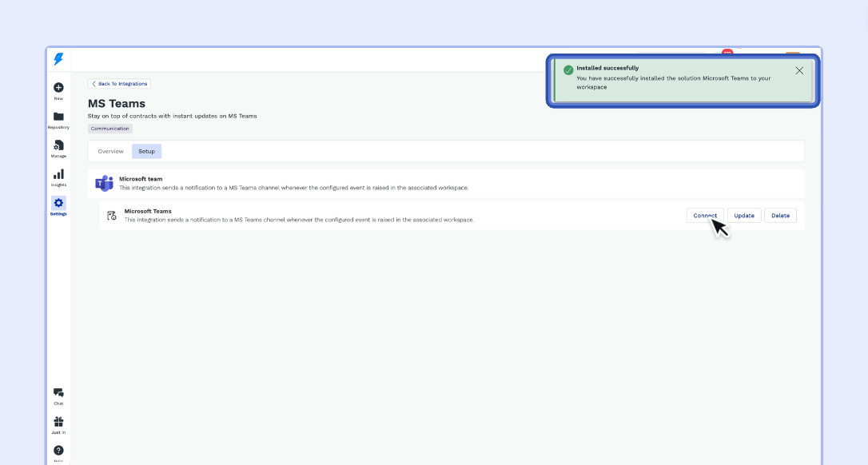
Task: Delete the Microsoft Teams integration
Action: 781,216
